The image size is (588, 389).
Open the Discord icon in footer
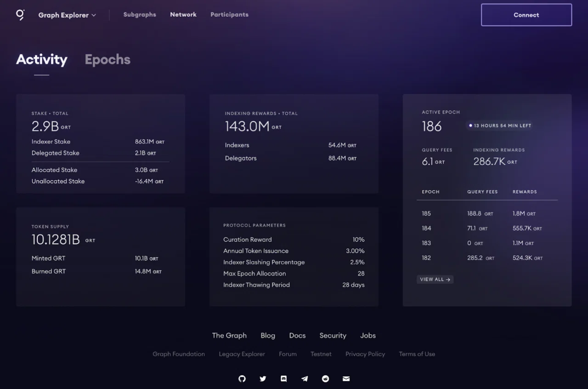tap(284, 379)
